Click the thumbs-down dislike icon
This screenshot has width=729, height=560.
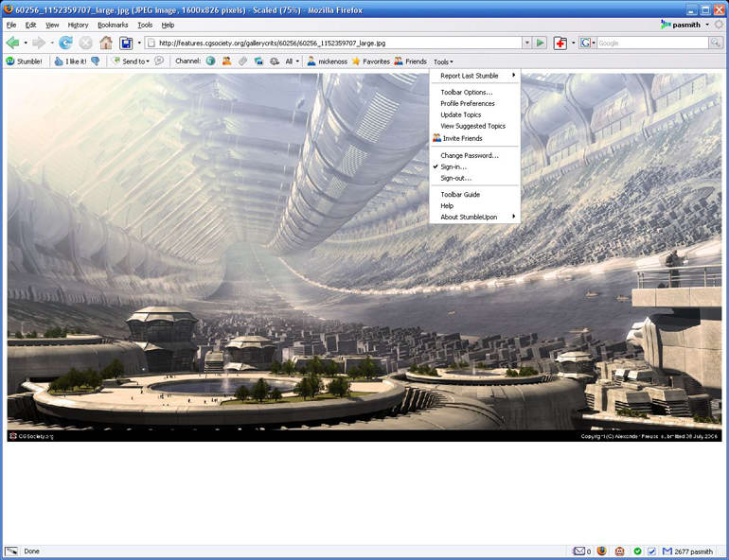coord(96,61)
